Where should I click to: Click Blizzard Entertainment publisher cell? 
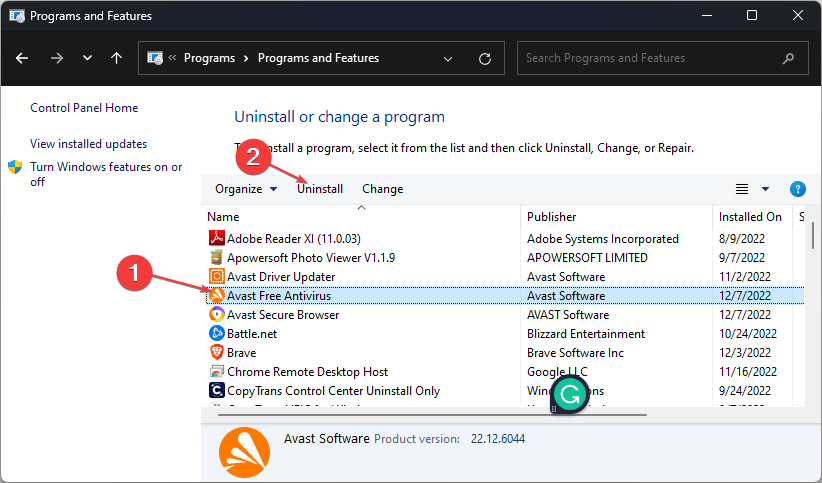pos(586,334)
